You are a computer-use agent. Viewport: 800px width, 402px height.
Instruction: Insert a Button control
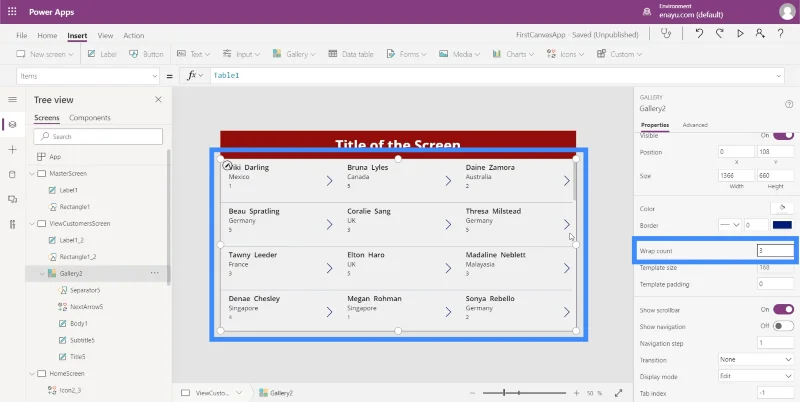pos(146,54)
